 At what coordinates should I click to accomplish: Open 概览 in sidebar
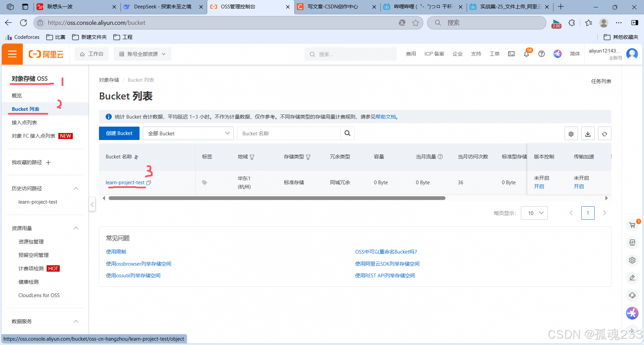17,95
